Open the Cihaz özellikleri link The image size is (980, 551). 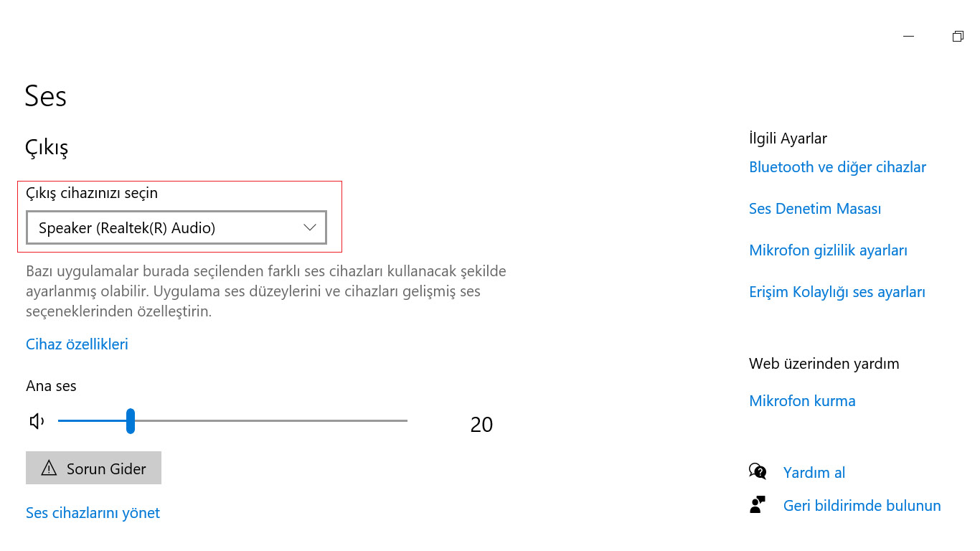77,344
